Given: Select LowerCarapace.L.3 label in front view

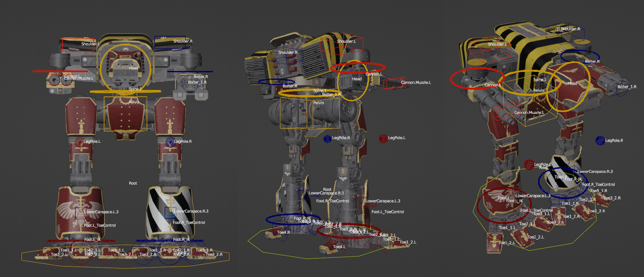Looking at the screenshot, I should pyautogui.click(x=101, y=212).
